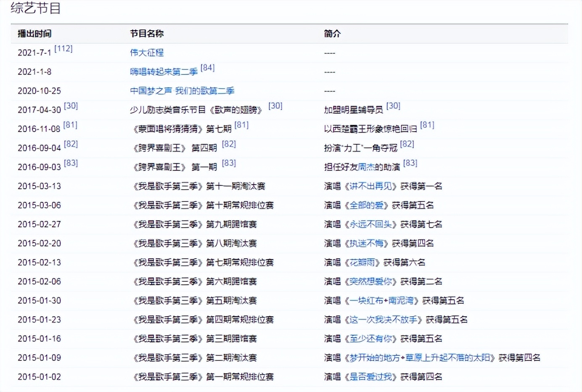Open the song link 花瓣雨
Viewport: 582px width, 392px height.
point(362,262)
